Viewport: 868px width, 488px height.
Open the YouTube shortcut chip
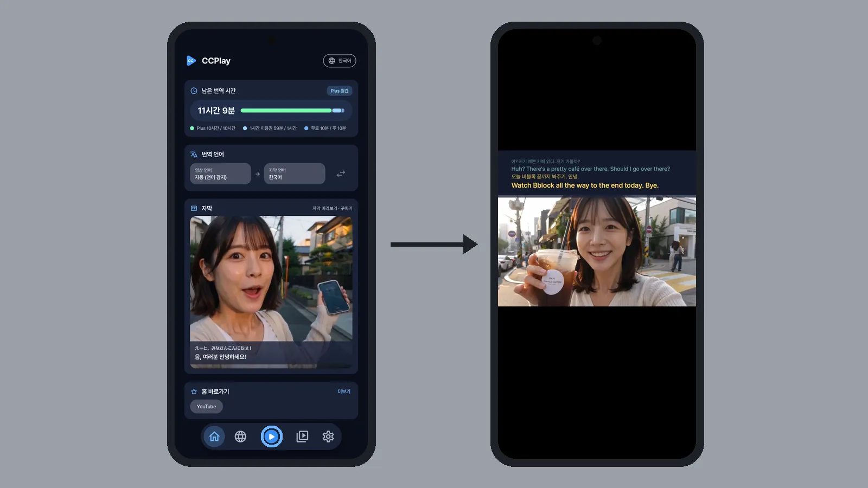206,407
